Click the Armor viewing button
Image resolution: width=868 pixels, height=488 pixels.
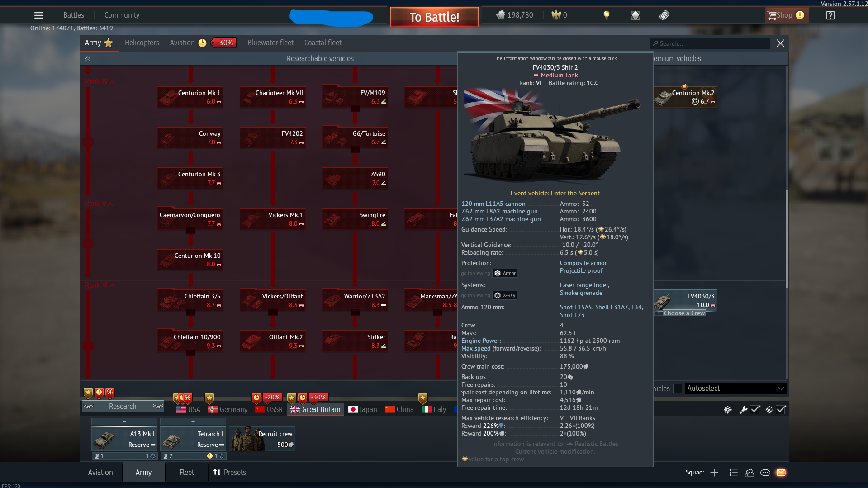(x=505, y=274)
